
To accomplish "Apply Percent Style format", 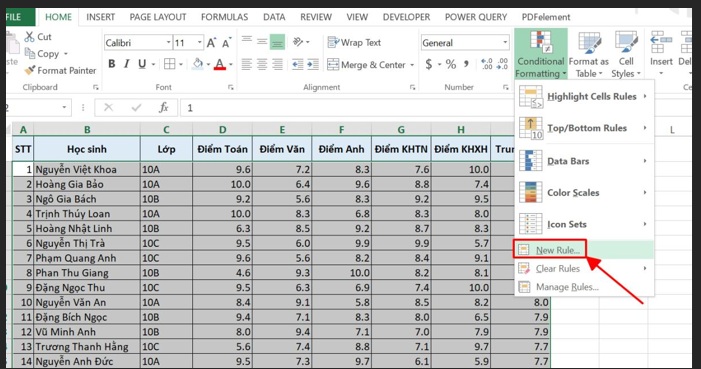I will pyautogui.click(x=451, y=64).
